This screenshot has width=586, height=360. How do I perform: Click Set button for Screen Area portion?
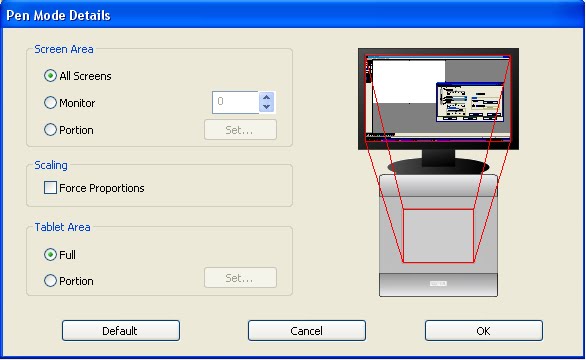click(240, 130)
